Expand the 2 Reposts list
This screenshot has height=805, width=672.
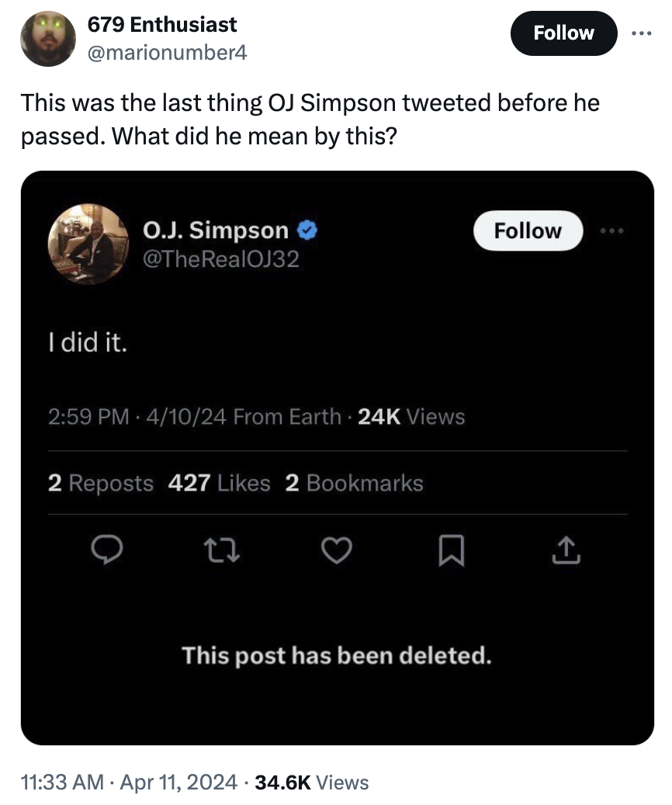click(x=101, y=483)
